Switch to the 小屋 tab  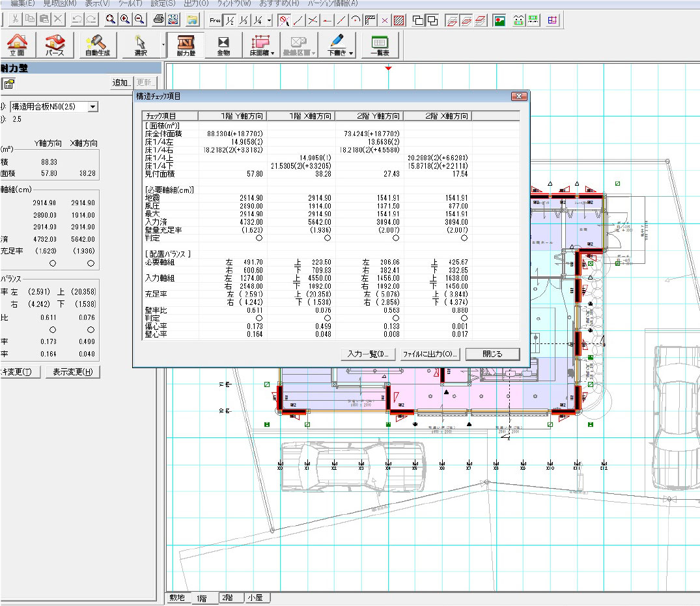pyautogui.click(x=255, y=598)
